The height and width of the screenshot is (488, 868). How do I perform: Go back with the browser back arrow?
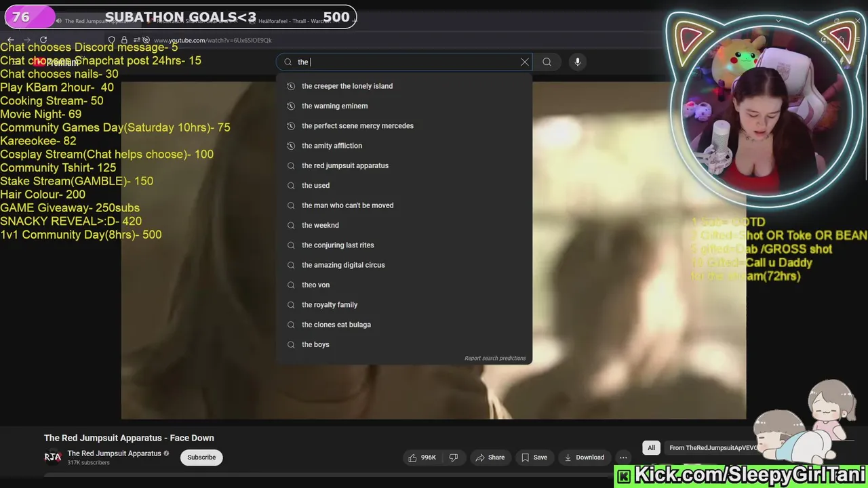(x=10, y=40)
